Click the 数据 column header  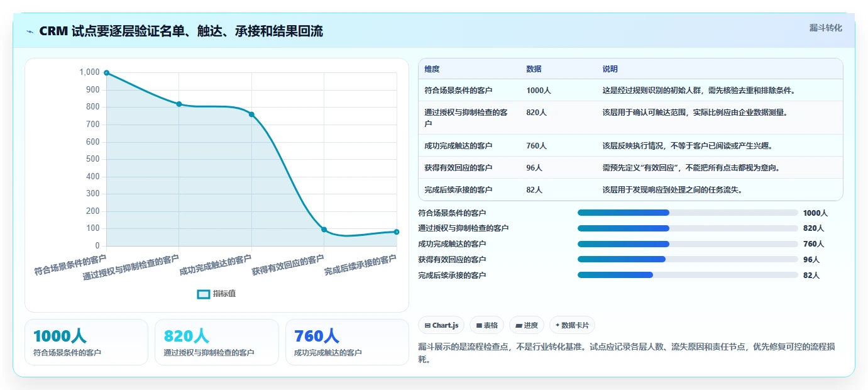point(534,69)
